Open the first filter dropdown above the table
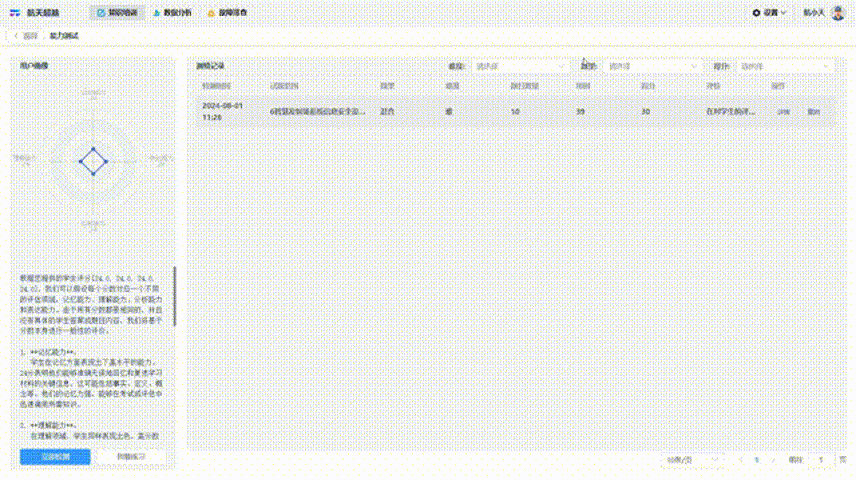This screenshot has height=480, width=856. pyautogui.click(x=520, y=66)
